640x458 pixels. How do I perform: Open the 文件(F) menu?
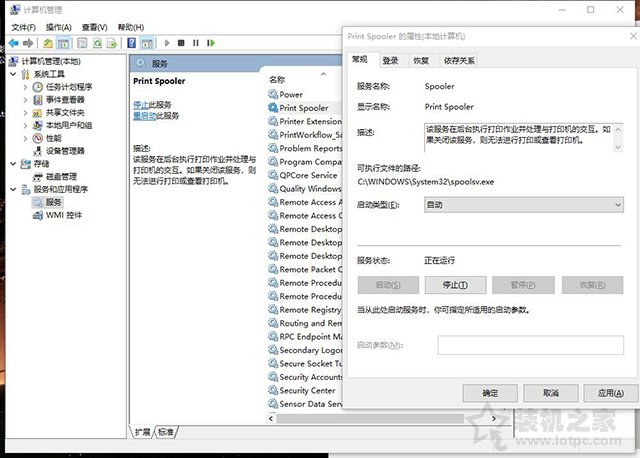point(24,27)
